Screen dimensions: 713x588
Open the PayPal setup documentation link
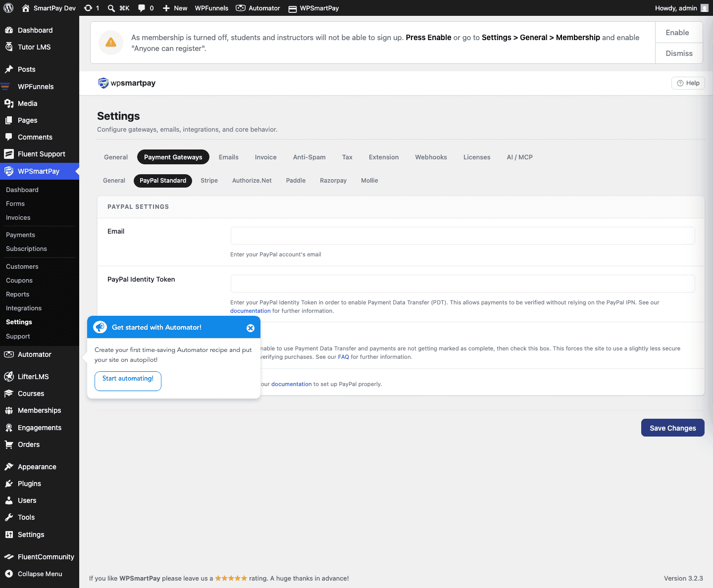coord(292,384)
